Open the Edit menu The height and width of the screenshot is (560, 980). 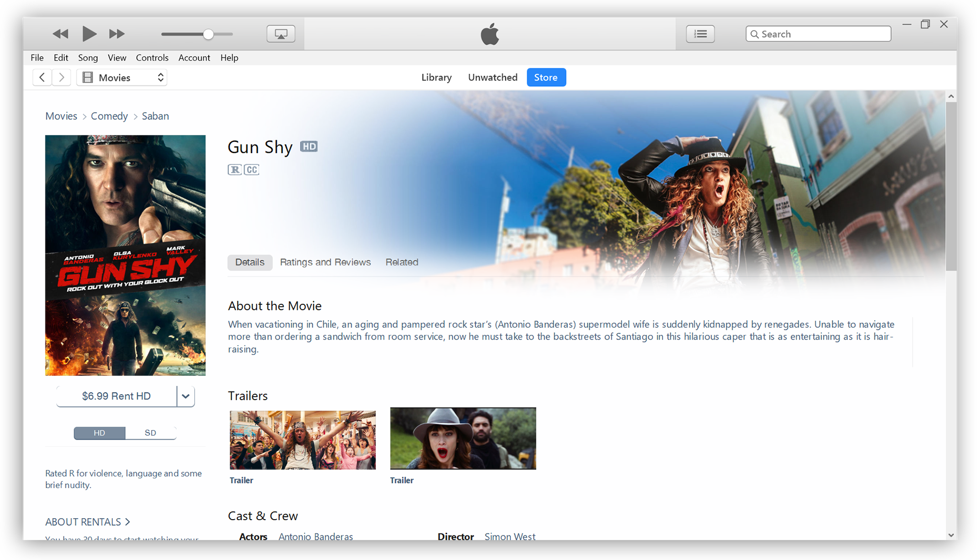pos(61,58)
